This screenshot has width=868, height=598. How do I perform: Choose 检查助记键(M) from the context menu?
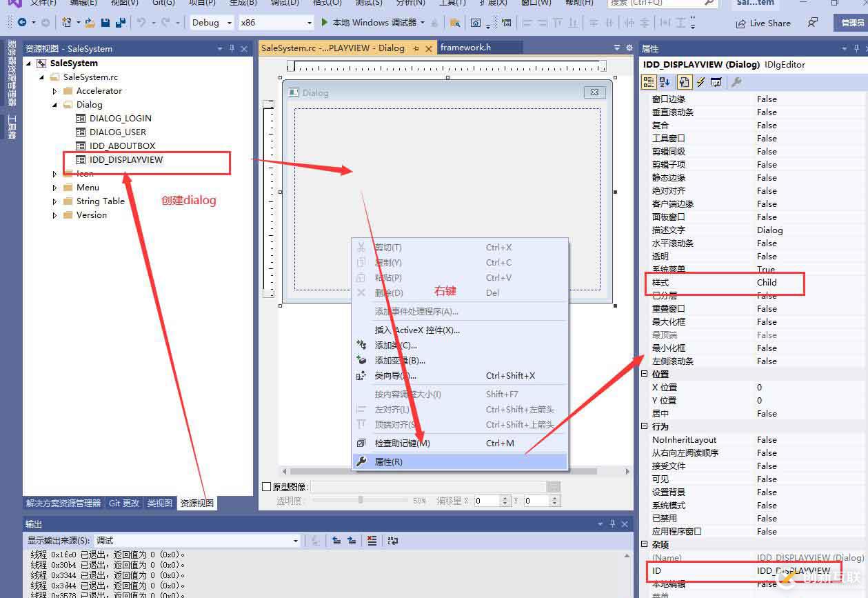click(x=460, y=443)
